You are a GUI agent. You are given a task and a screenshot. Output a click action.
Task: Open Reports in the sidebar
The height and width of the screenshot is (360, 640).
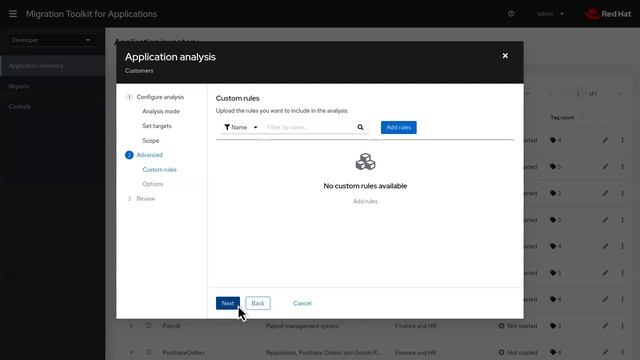click(52, 86)
